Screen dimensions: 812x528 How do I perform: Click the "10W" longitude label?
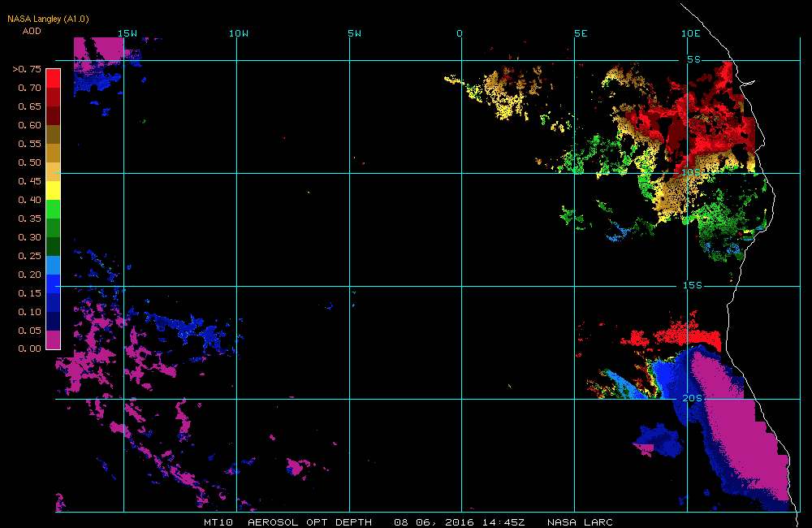(239, 33)
